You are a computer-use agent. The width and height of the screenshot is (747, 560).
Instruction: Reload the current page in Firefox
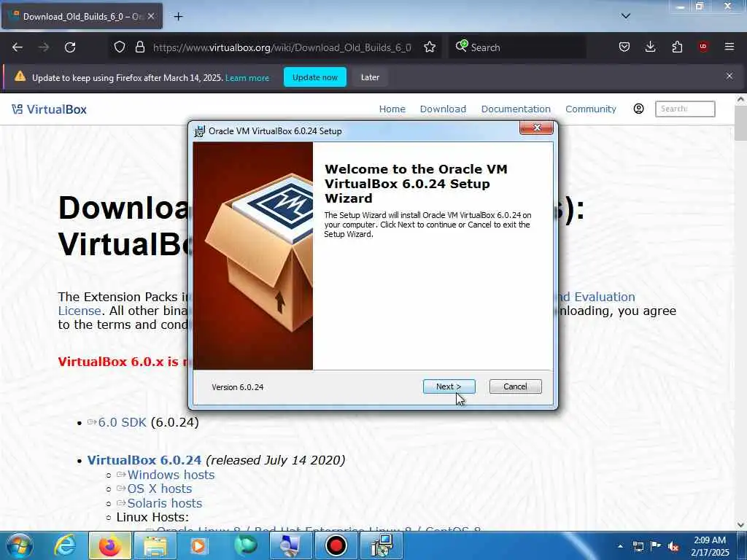point(70,47)
